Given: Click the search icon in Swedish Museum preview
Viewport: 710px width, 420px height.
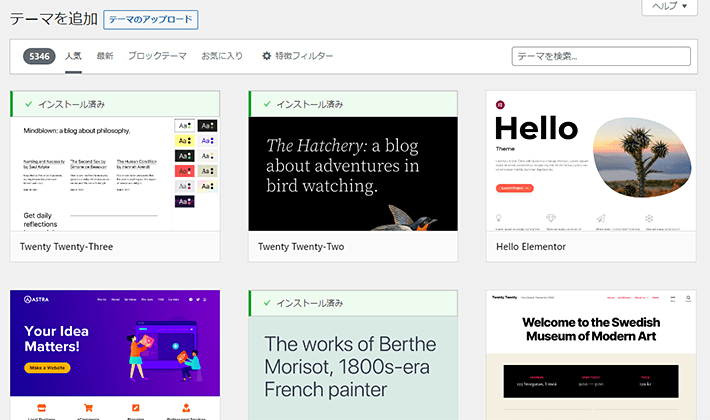Looking at the screenshot, I should click(688, 298).
